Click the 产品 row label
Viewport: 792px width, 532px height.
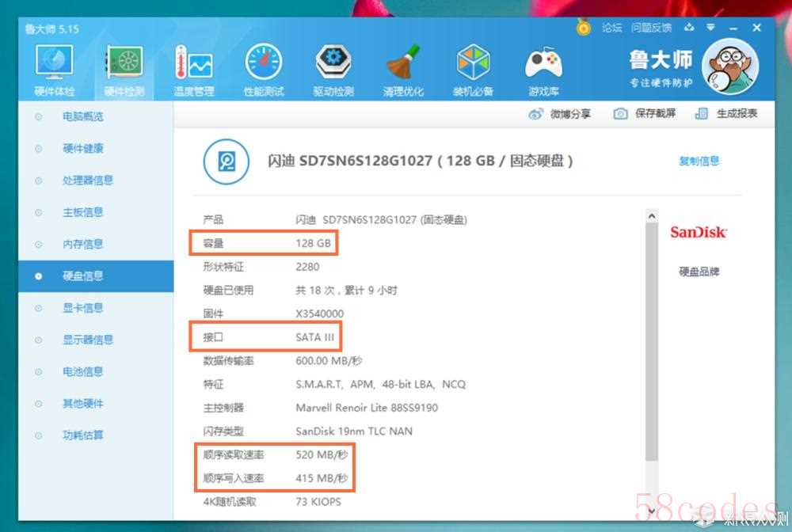(x=213, y=220)
